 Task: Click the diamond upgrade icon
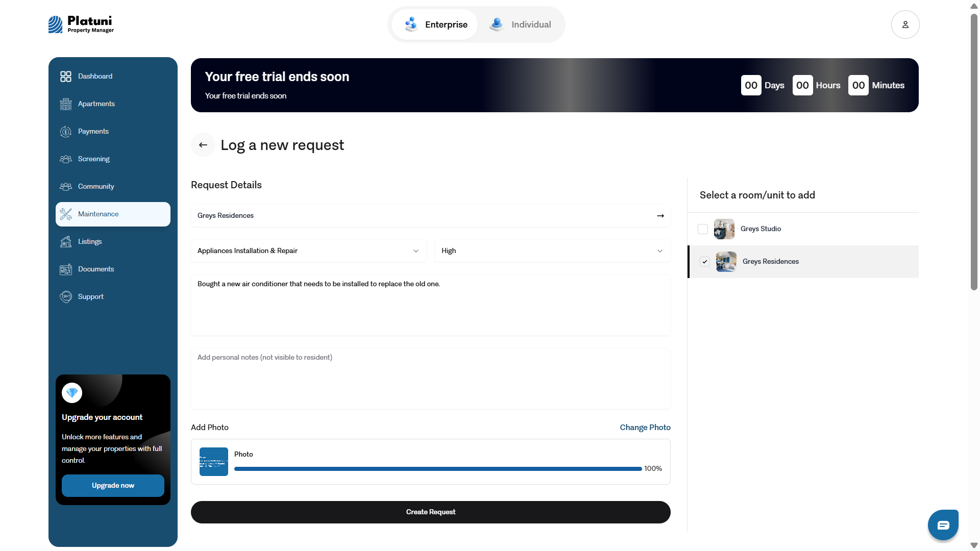tap(72, 393)
